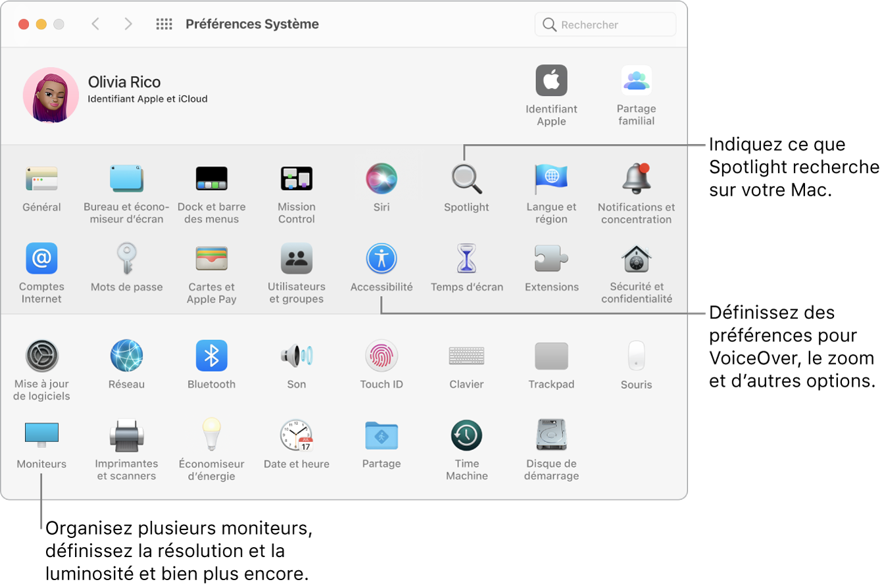The width and height of the screenshot is (882, 588).
Task: Open the Trackpad preferences pane
Action: pos(551,356)
